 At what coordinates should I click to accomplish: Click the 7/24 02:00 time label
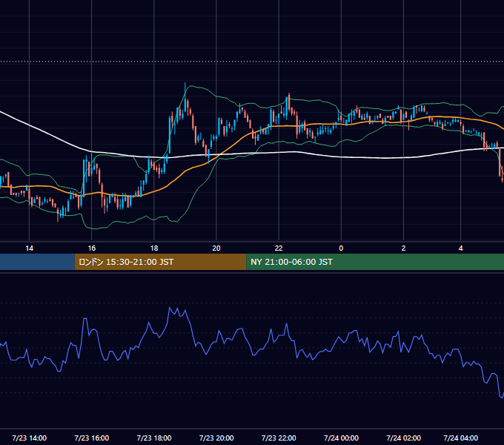click(403, 438)
